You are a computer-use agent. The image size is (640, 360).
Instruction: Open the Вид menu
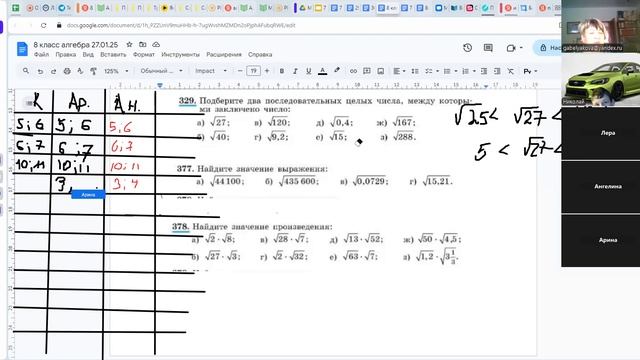tap(88, 54)
